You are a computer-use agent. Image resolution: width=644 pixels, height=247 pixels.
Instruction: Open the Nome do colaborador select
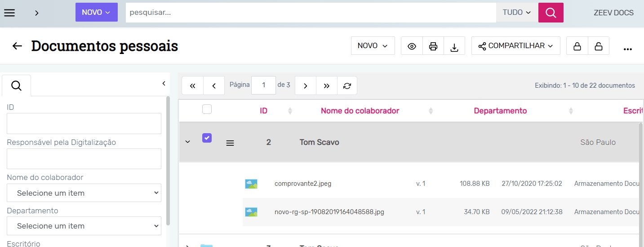(84, 193)
